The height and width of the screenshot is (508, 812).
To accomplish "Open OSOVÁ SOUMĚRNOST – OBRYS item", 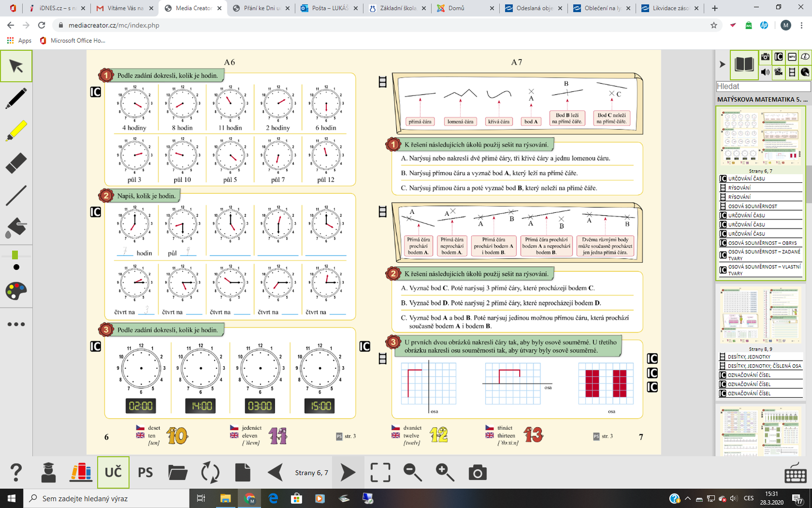I will click(x=761, y=243).
